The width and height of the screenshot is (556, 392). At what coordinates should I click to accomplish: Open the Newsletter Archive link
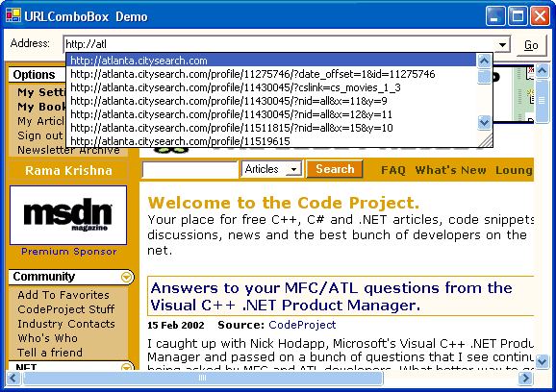69,150
